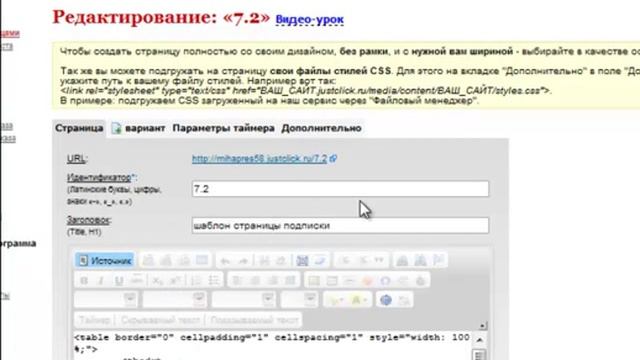
Task: Toggle the Источник source view button
Action: click(104, 260)
